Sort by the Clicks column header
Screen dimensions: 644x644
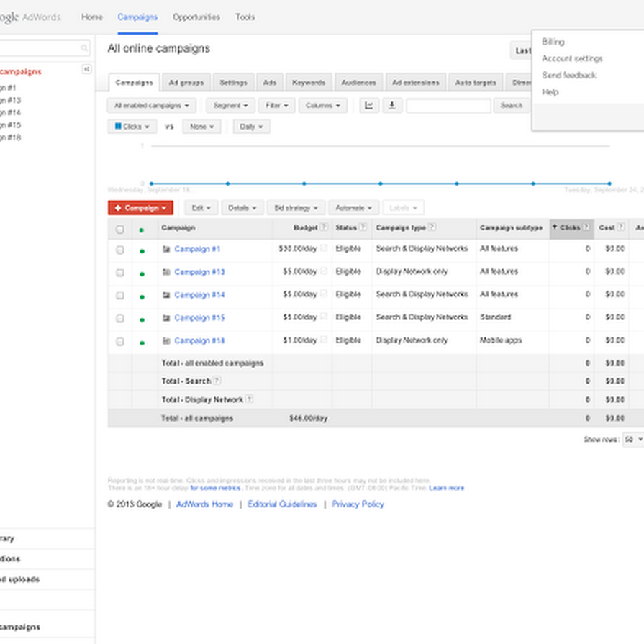tap(572, 228)
